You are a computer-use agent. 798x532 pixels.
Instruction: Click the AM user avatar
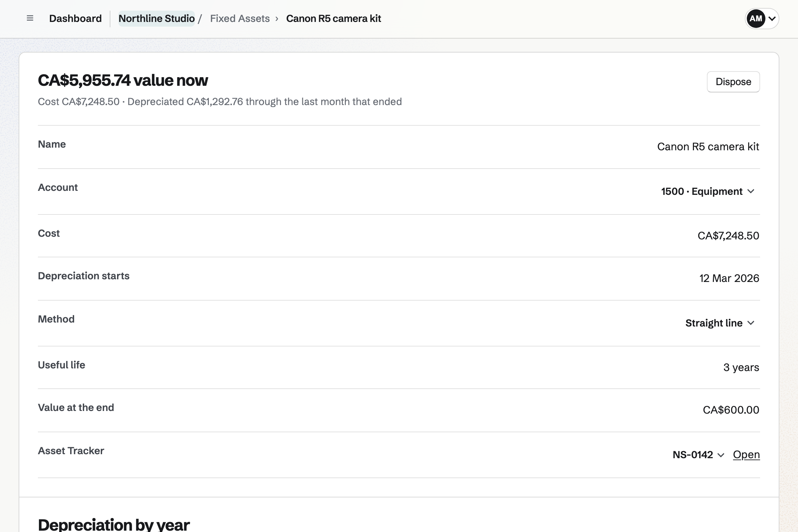point(755,19)
